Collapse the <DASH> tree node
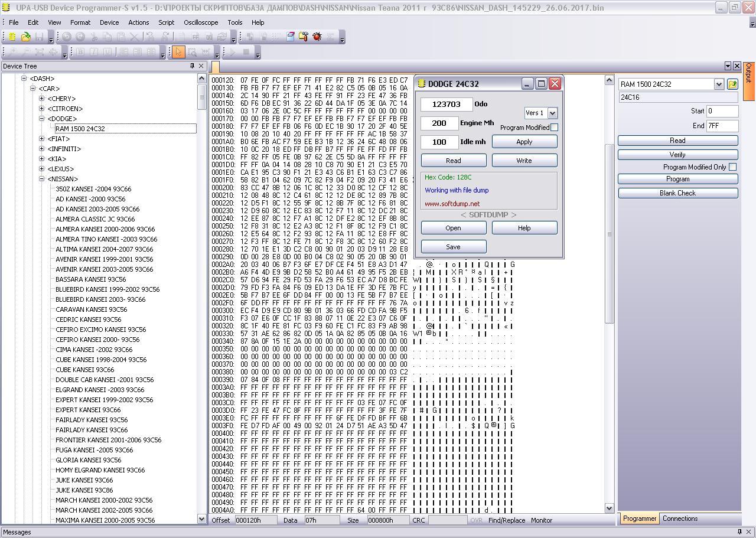Image resolution: width=756 pixels, height=538 pixels. 24,79
